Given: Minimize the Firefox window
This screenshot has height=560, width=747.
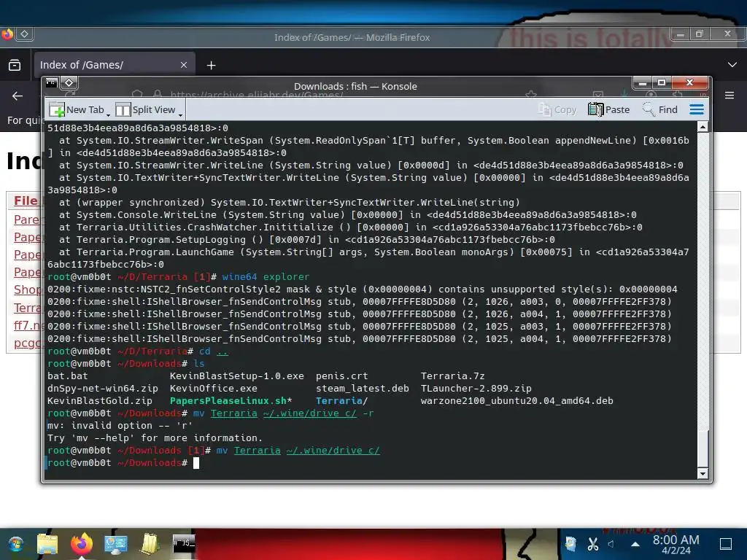Looking at the screenshot, I should (681, 34).
